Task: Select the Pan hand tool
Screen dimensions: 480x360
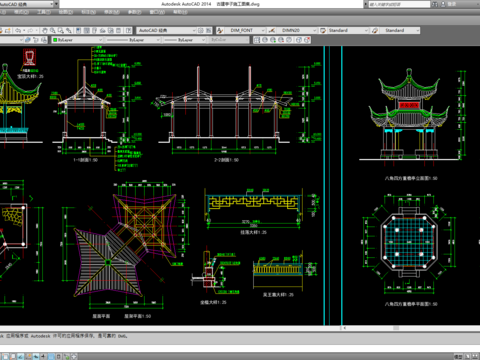Action: [x=45, y=30]
